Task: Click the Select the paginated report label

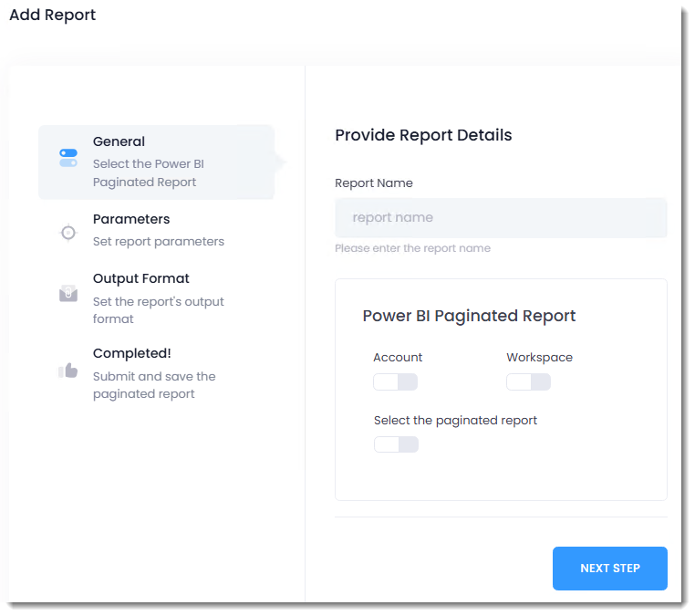Action: click(x=455, y=421)
